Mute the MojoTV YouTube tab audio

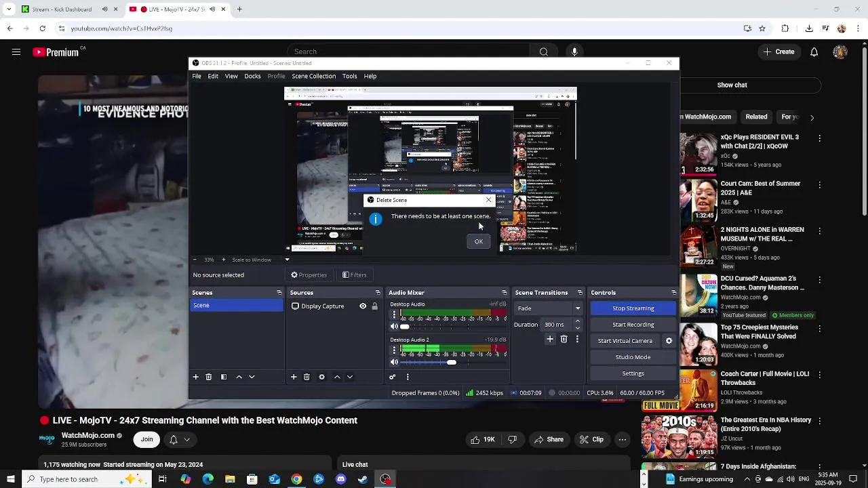(x=212, y=9)
